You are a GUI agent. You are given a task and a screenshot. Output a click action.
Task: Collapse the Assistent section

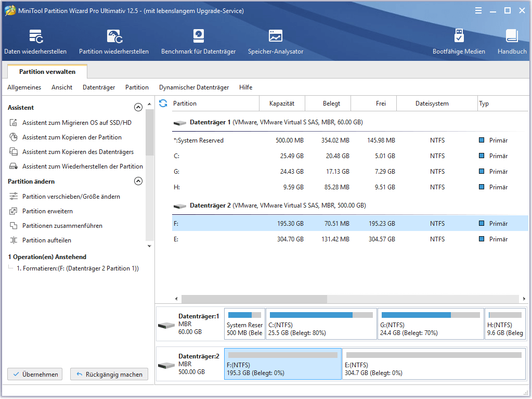click(138, 107)
